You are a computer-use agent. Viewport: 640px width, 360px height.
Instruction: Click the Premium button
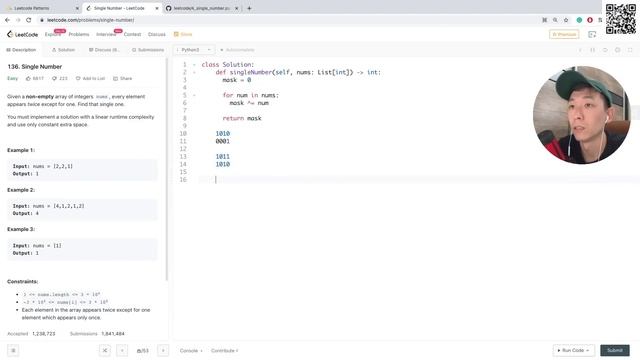pos(564,34)
